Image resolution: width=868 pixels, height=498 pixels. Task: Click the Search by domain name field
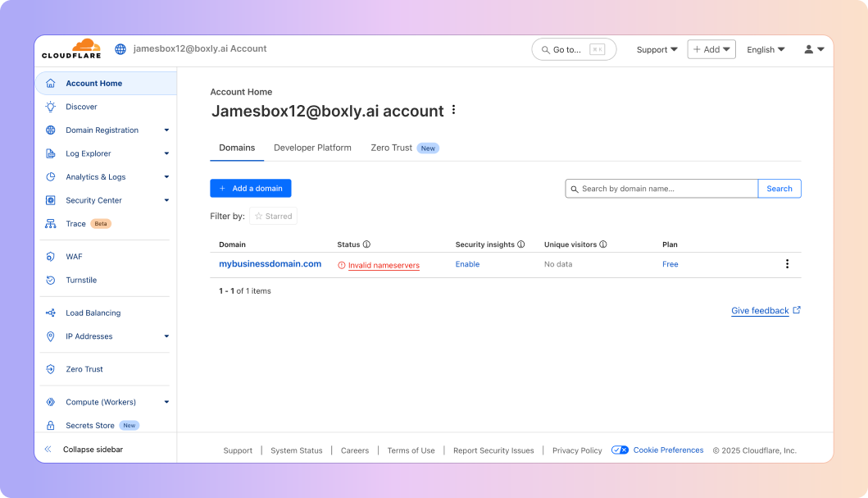pyautogui.click(x=661, y=189)
